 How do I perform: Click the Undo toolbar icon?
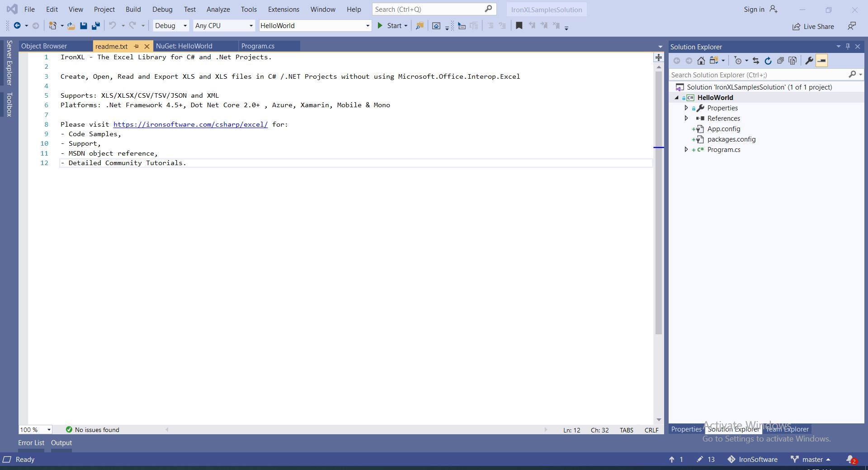click(x=113, y=26)
